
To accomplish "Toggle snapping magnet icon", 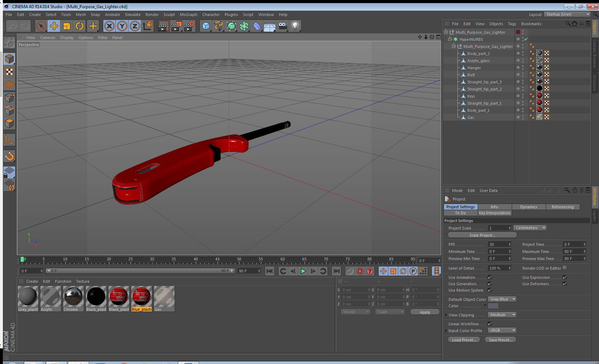I will click(x=9, y=156).
